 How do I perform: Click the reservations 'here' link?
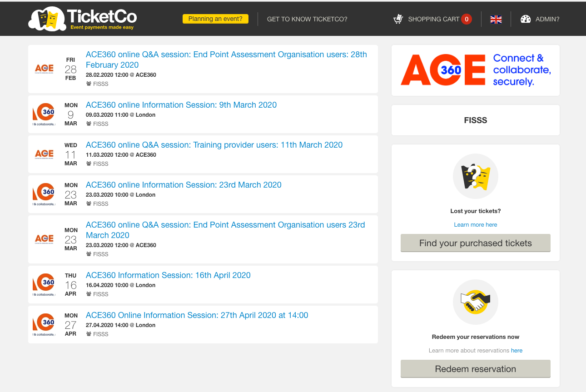517,350
